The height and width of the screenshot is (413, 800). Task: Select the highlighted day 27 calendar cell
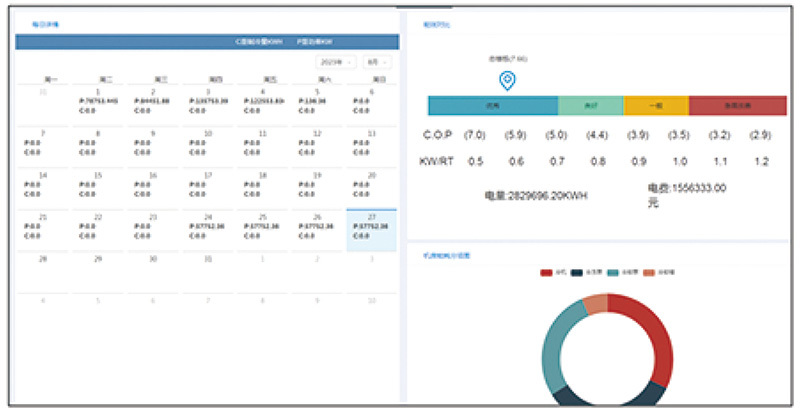point(371,230)
